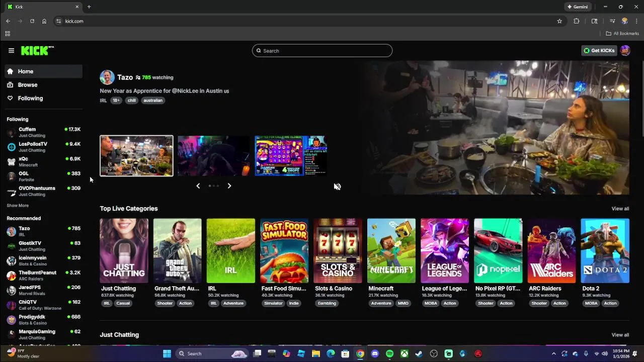Screen dimensions: 644x362
Task: Open TheBurntPeanut recommended channel
Action: click(43, 276)
